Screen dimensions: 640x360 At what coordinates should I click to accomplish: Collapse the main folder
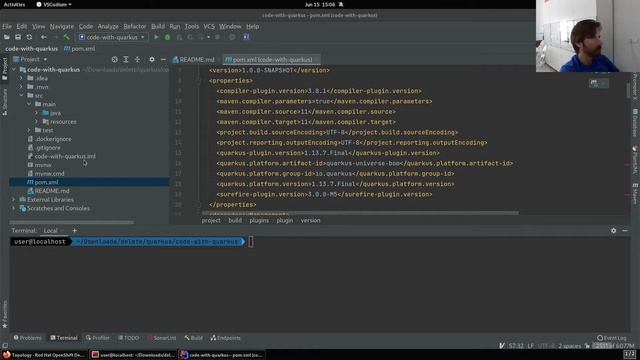point(29,104)
